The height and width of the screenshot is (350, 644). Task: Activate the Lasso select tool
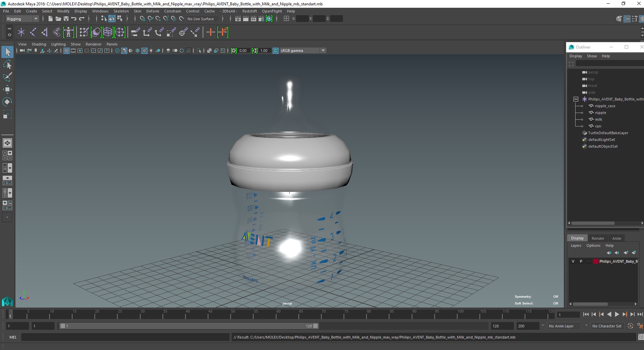point(7,64)
